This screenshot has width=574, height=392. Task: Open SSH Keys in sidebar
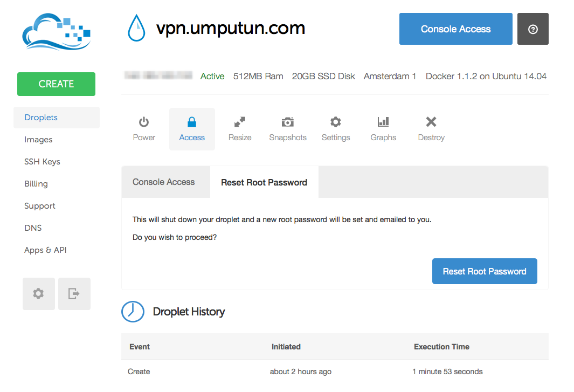click(x=42, y=162)
